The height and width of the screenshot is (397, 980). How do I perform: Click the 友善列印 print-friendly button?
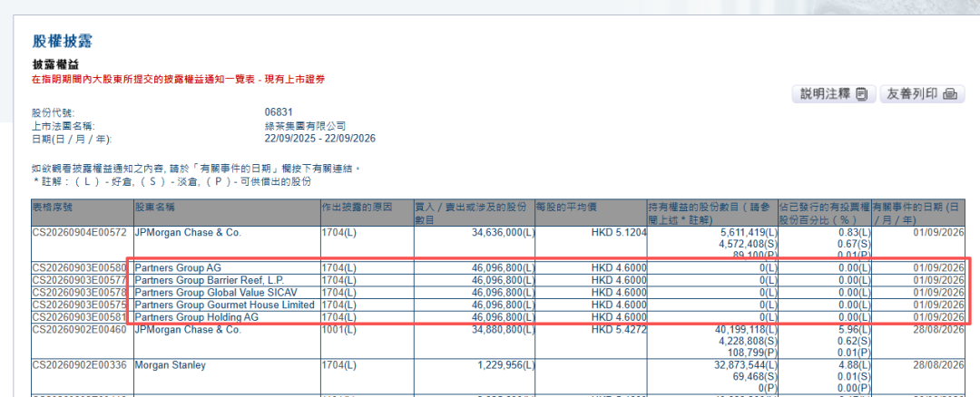tap(922, 94)
